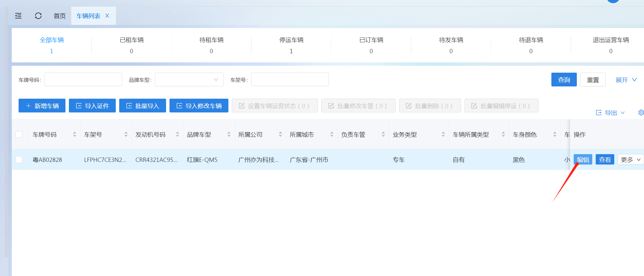Open the 导出 export dropdown
This screenshot has width=644, height=276.
(x=610, y=113)
